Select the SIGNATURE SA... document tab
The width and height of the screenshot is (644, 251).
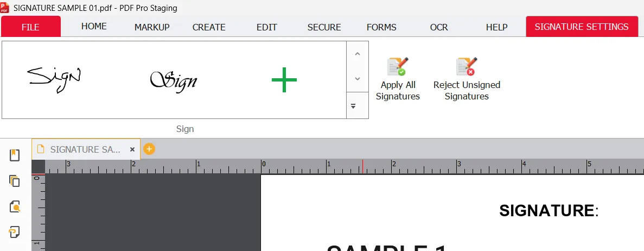coord(85,149)
